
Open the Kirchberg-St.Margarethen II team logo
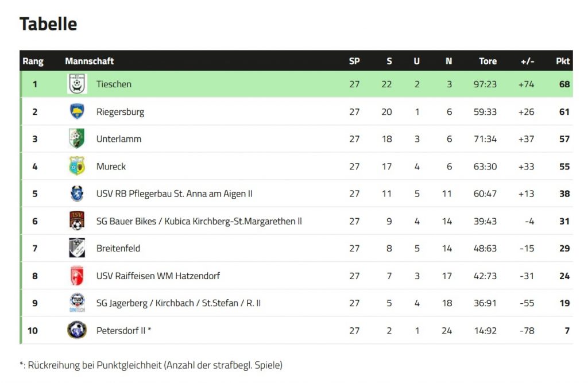77,220
